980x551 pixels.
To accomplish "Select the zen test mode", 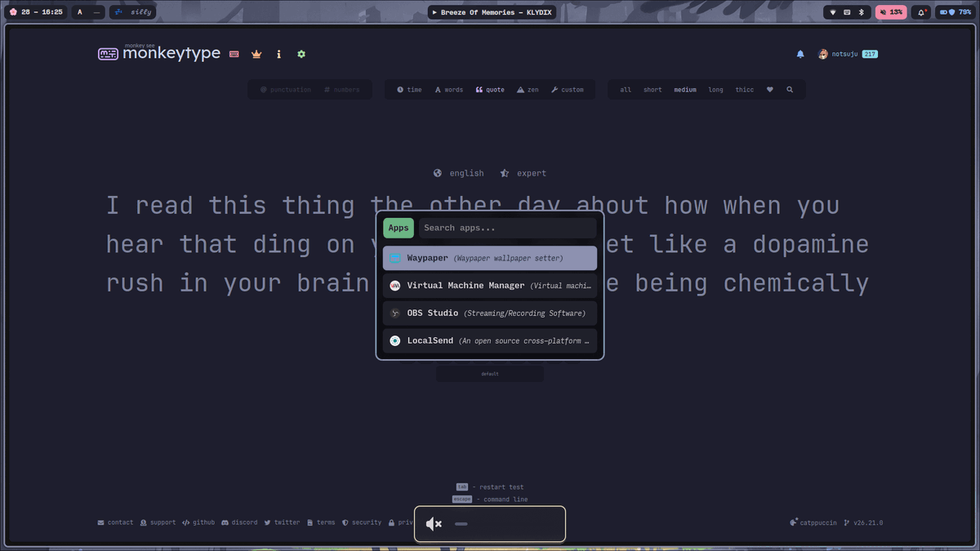I will click(528, 90).
